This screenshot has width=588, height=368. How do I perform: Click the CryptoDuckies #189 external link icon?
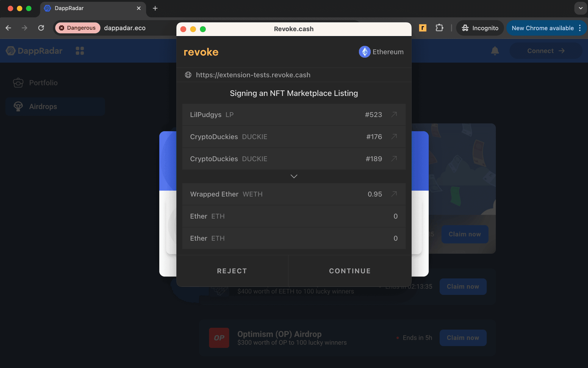coord(393,158)
